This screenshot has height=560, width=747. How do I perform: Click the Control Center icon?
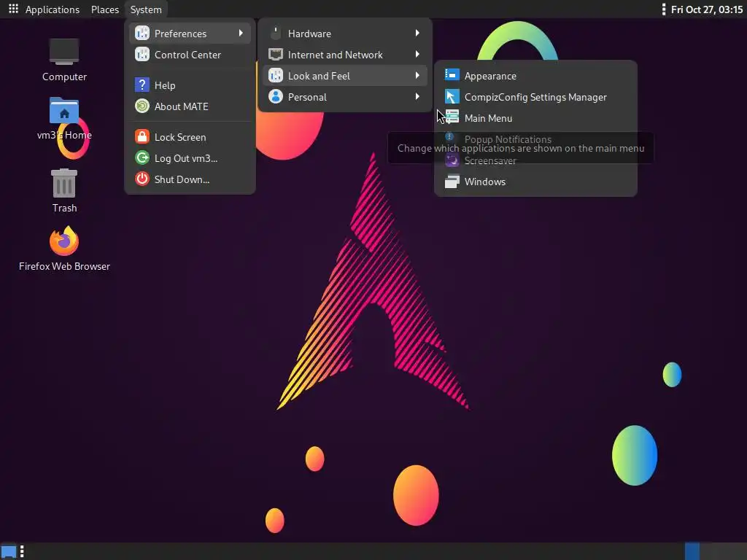[142, 54]
